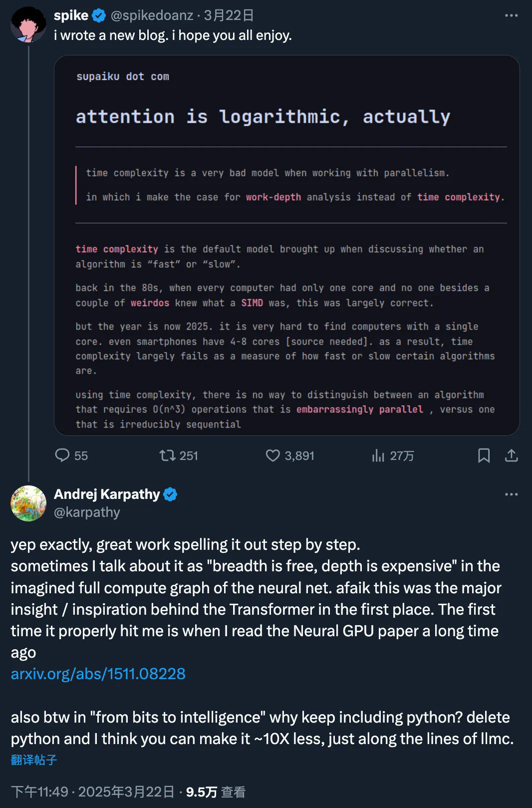Like spike's post with the heart icon
Viewport: 532px width, 808px height.
tap(272, 455)
